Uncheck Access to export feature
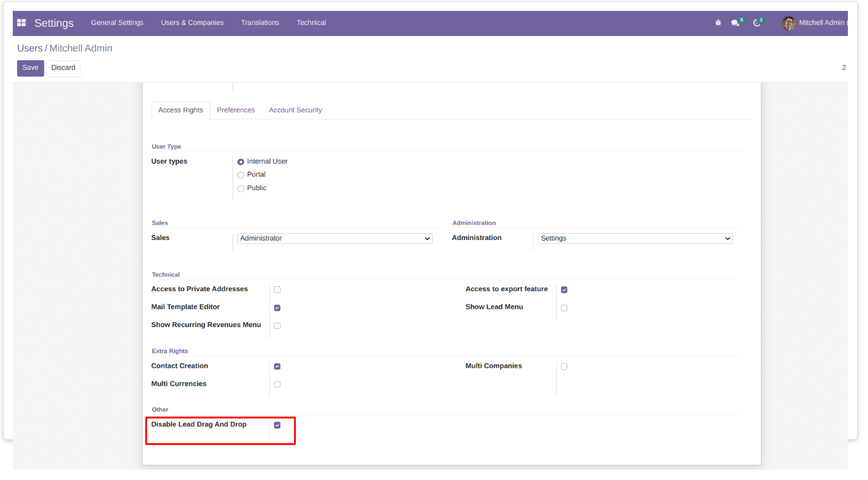The height and width of the screenshot is (480, 868). pos(564,290)
